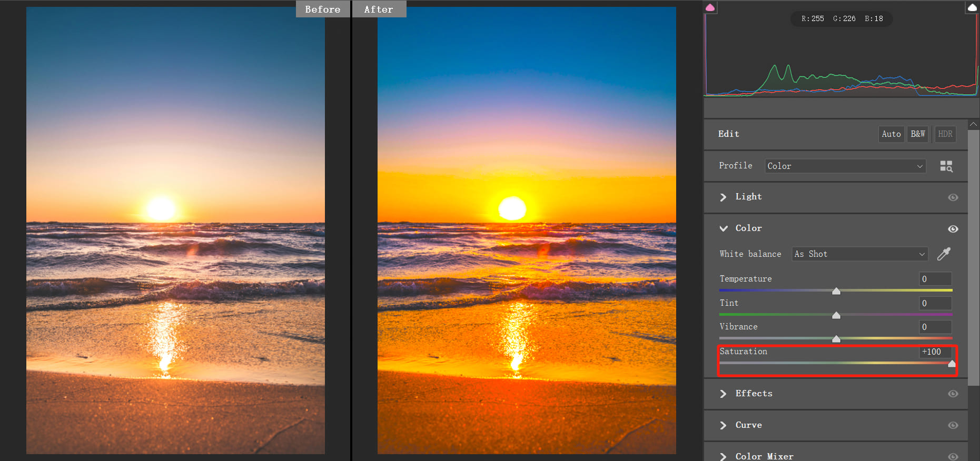Open the White balance As Shot dropdown

pos(859,254)
